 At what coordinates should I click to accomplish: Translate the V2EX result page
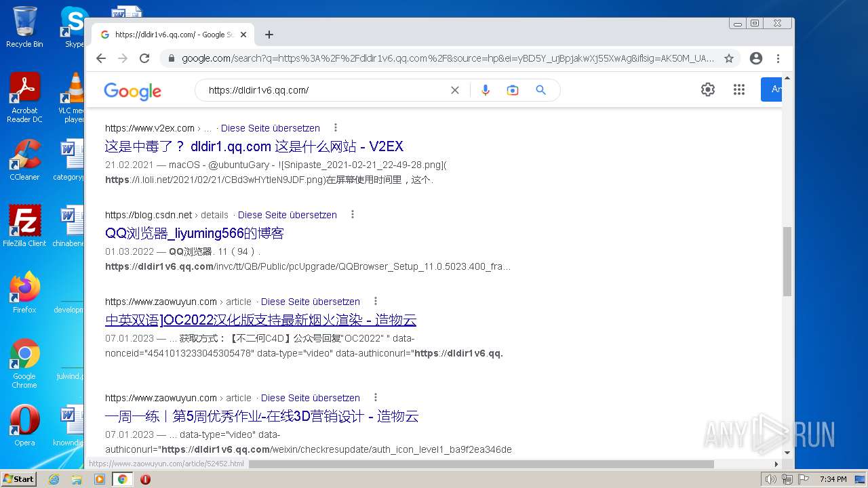(x=271, y=128)
